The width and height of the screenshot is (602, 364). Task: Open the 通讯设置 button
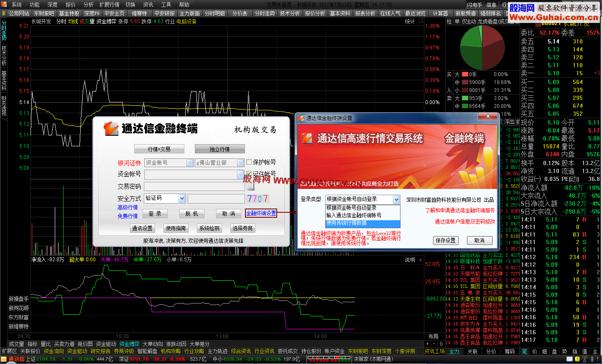pos(142,228)
